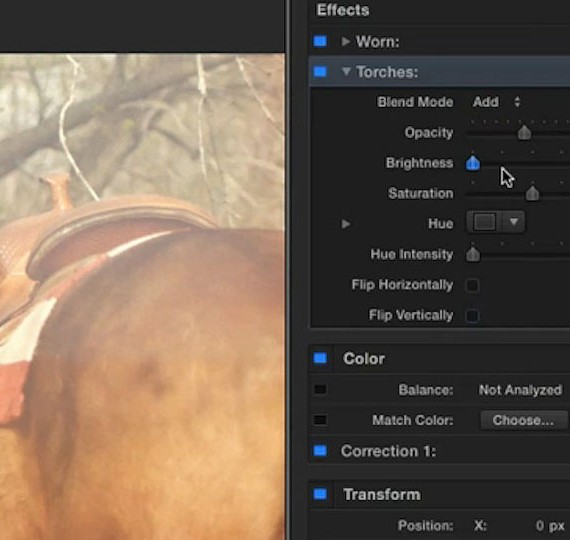Image resolution: width=570 pixels, height=540 pixels.
Task: Enable the Match Color checkbox
Action: pos(320,420)
